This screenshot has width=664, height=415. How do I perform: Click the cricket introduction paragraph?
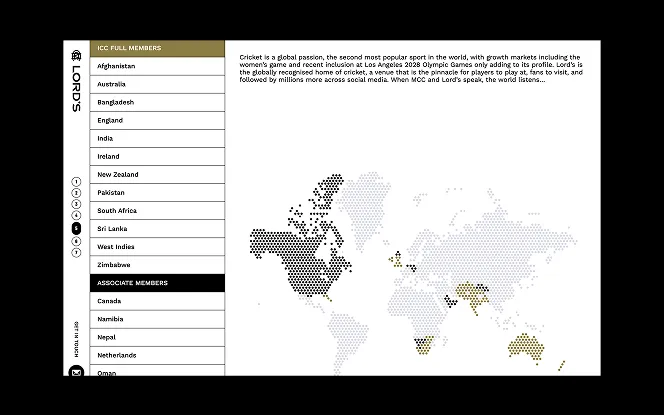[x=411, y=69]
